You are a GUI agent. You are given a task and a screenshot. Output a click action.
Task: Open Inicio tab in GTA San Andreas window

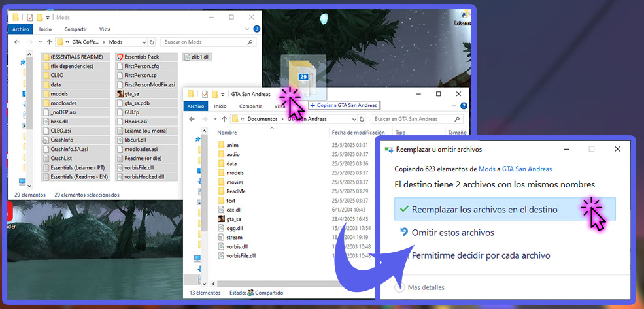tap(220, 106)
